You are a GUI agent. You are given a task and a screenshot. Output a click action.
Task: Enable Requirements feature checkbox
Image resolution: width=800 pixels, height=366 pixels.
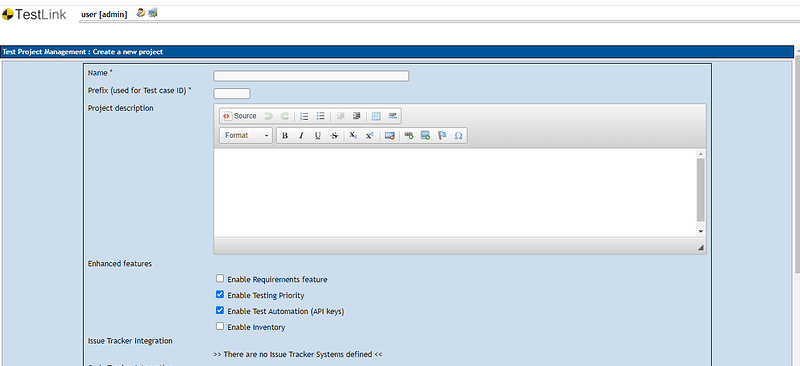[220, 279]
